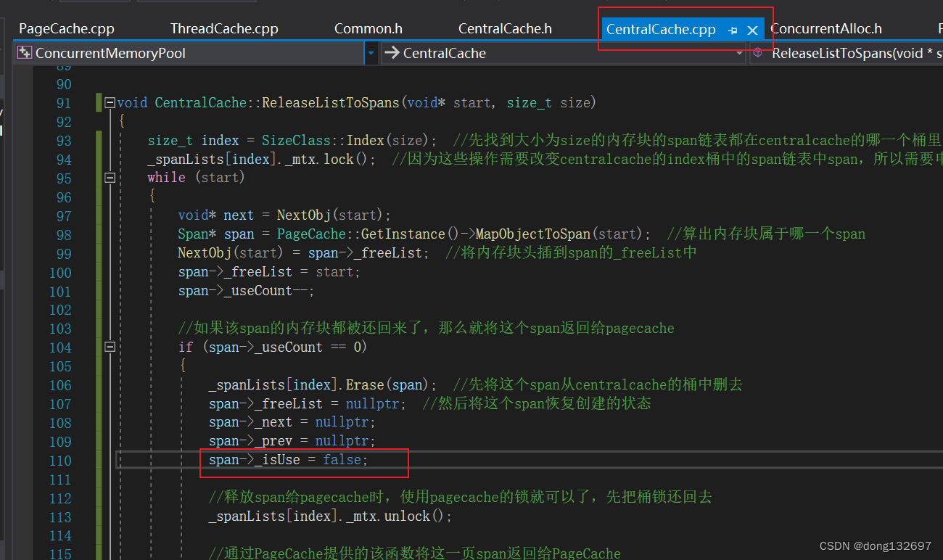Click line number 104 in the margin
This screenshot has width=943, height=560.
point(60,347)
